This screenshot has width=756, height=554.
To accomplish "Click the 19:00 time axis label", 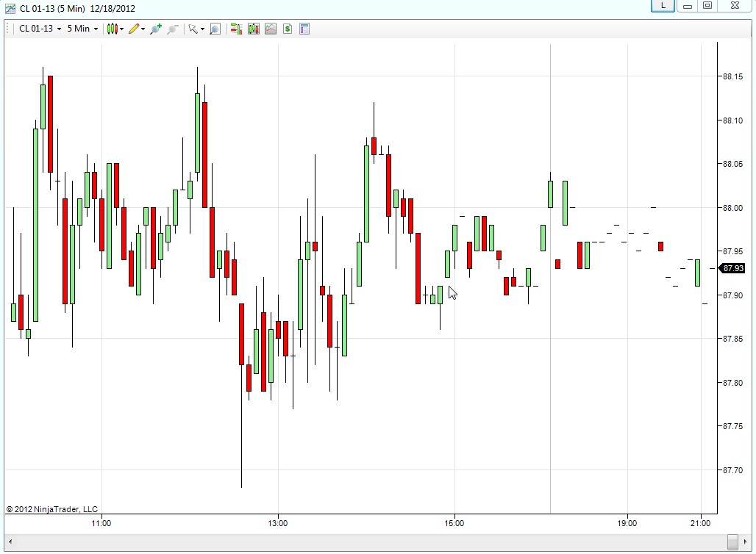I will [x=627, y=523].
